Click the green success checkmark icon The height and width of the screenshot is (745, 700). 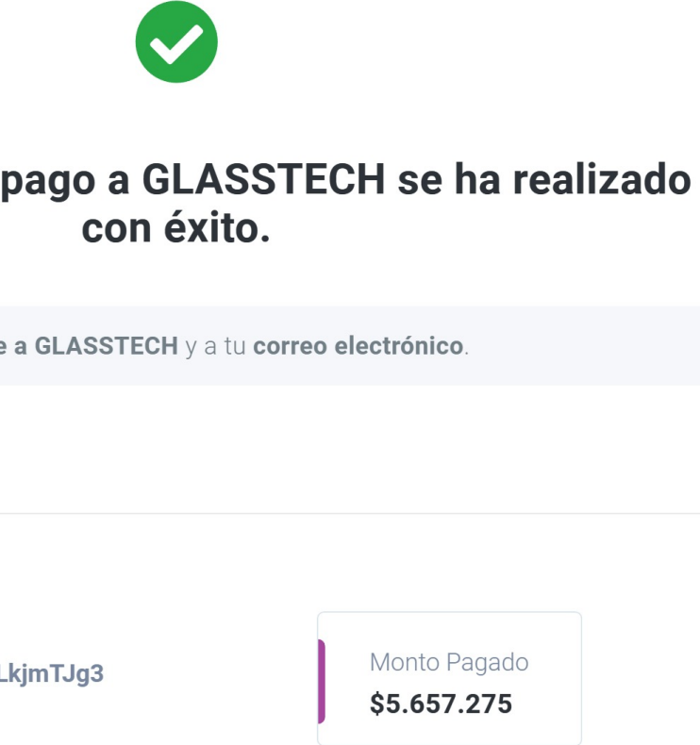tap(176, 41)
